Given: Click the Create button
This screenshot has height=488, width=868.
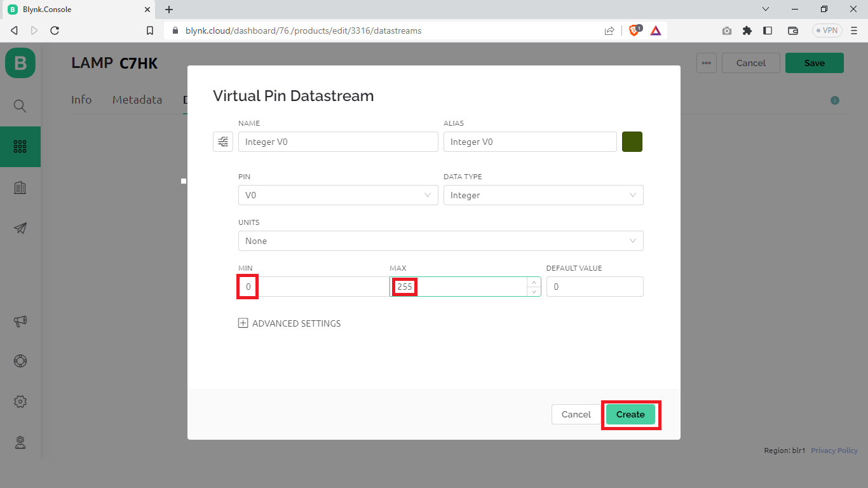Looking at the screenshot, I should click(630, 414).
